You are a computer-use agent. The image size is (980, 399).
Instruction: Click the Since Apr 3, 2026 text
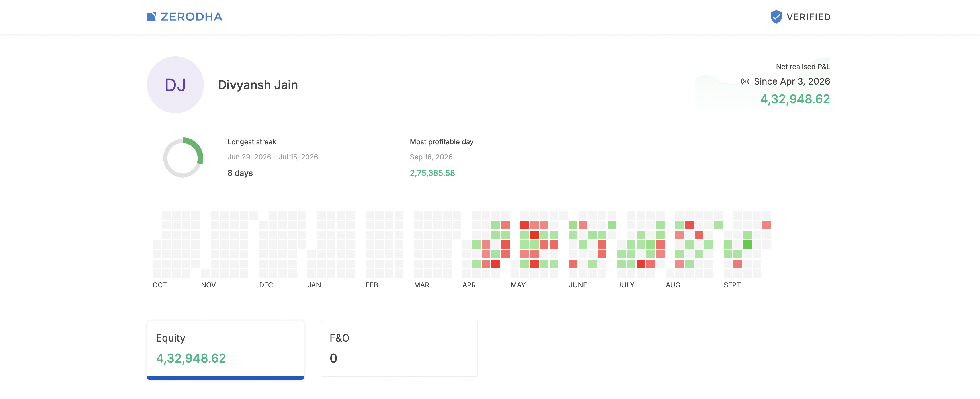click(792, 81)
